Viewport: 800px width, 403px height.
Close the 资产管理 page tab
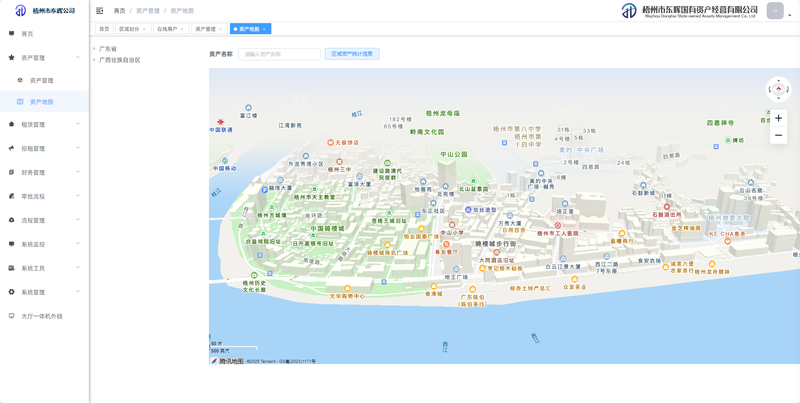220,29
